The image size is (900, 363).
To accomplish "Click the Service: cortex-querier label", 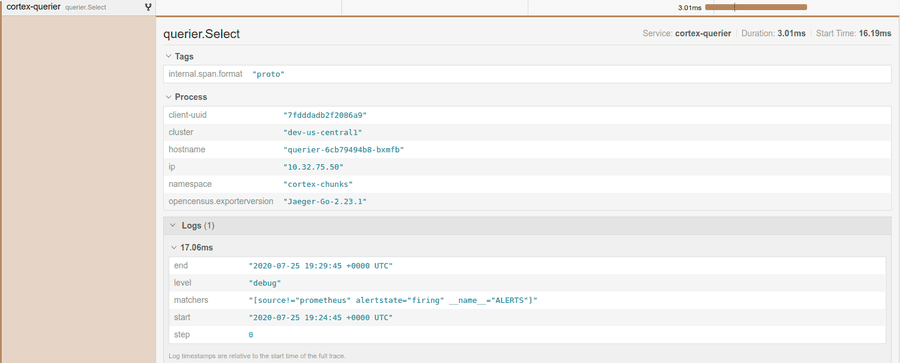I will (x=687, y=34).
